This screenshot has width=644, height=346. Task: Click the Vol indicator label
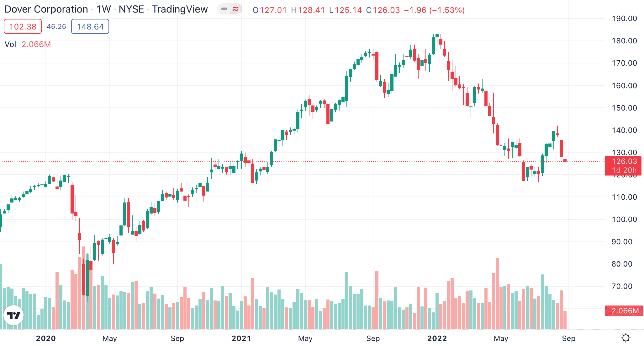(10, 44)
